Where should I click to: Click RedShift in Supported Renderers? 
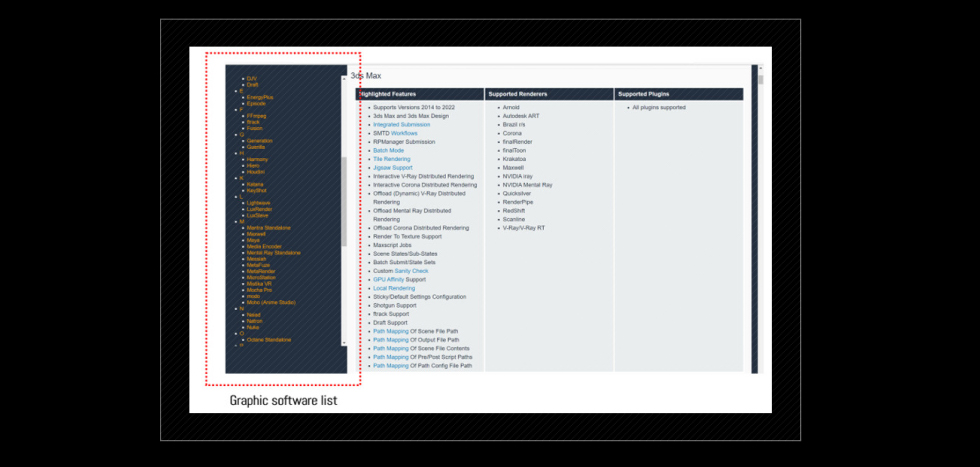coord(514,211)
